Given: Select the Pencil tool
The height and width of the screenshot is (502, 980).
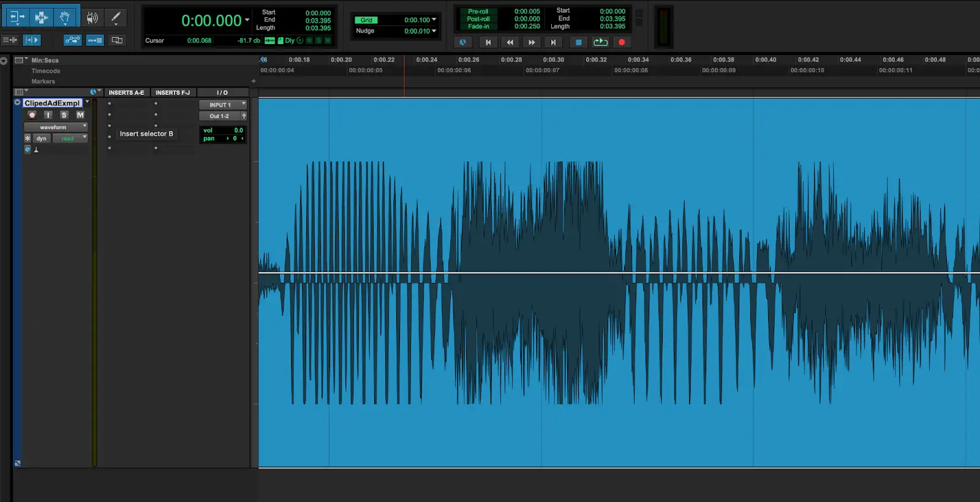Looking at the screenshot, I should 115,18.
